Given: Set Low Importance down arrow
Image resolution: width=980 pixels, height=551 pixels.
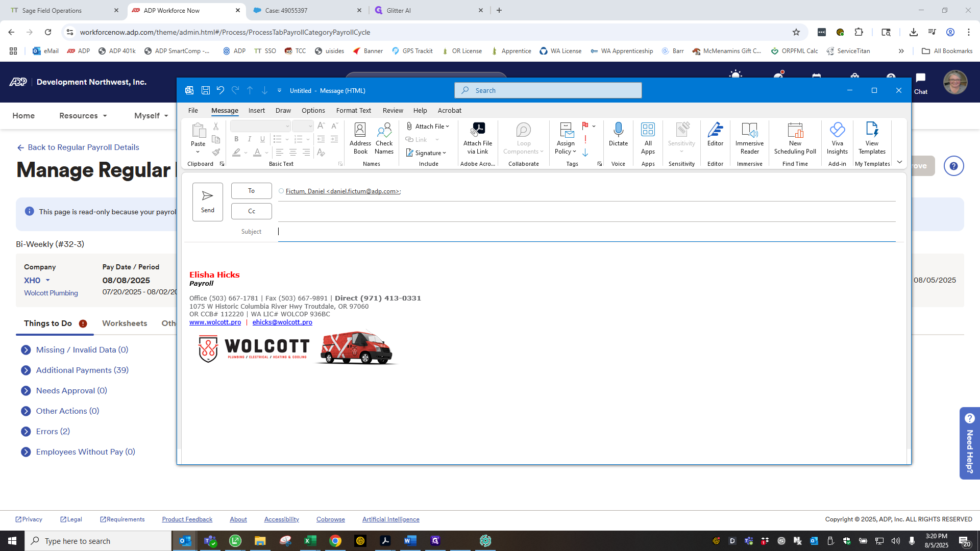Looking at the screenshot, I should click(585, 153).
